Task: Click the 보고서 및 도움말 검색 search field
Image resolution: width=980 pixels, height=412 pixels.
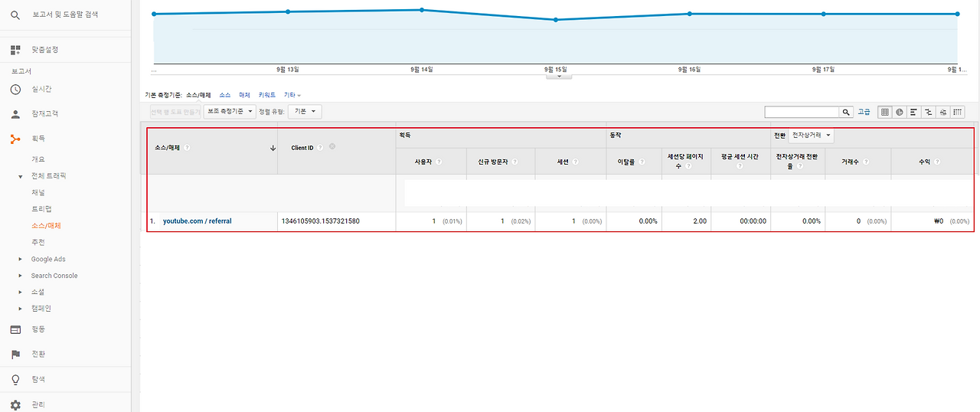Action: point(65,15)
